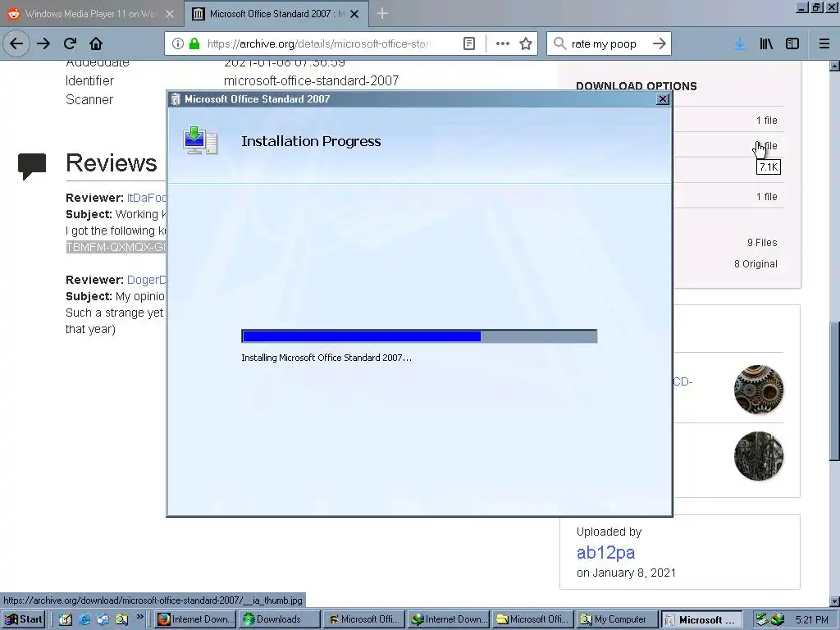The width and height of the screenshot is (840, 630).
Task: Switch to Windows Media Player 11 tab
Action: [90, 14]
